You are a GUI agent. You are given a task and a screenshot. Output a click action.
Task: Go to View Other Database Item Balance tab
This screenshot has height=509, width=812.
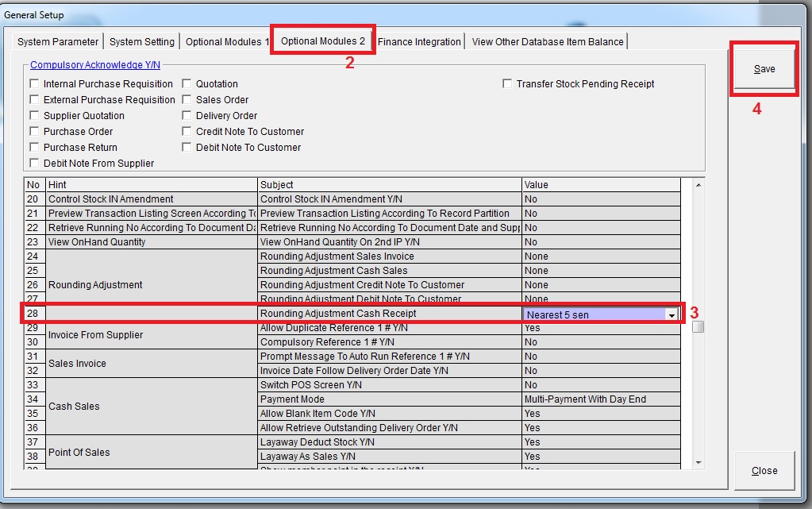548,42
